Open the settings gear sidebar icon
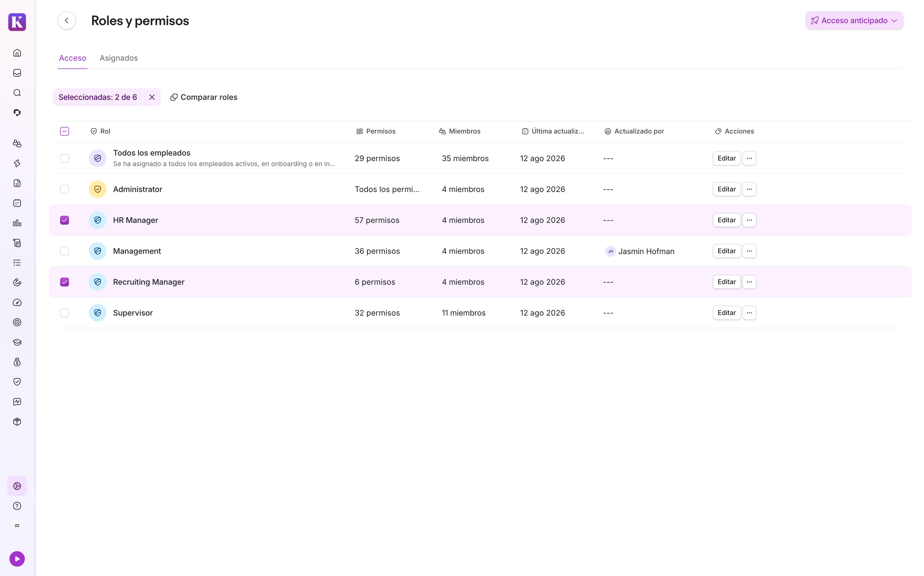The width and height of the screenshot is (924, 576). click(17, 486)
